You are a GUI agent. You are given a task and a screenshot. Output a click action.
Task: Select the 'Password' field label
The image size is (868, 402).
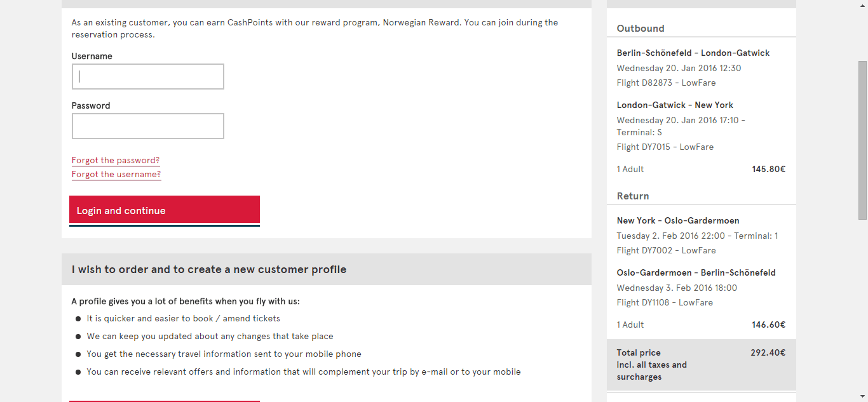pyautogui.click(x=91, y=106)
